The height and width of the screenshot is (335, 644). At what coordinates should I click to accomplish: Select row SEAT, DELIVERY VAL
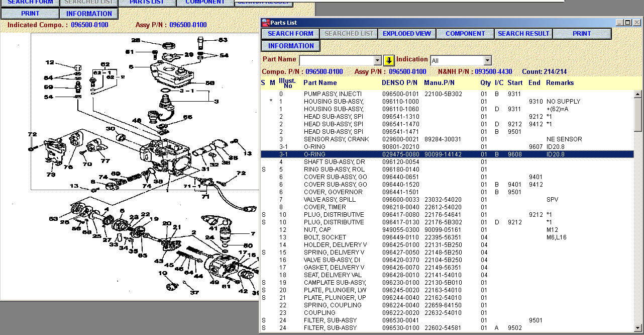point(447,275)
